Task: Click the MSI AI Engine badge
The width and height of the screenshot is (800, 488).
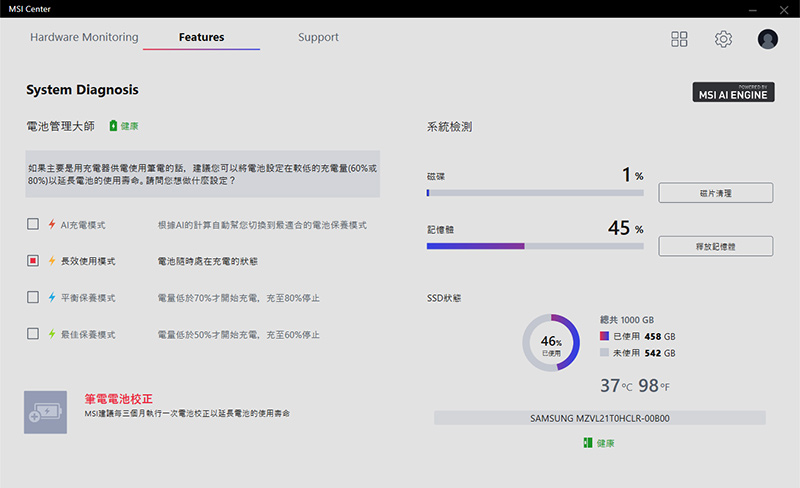Action: (x=735, y=92)
